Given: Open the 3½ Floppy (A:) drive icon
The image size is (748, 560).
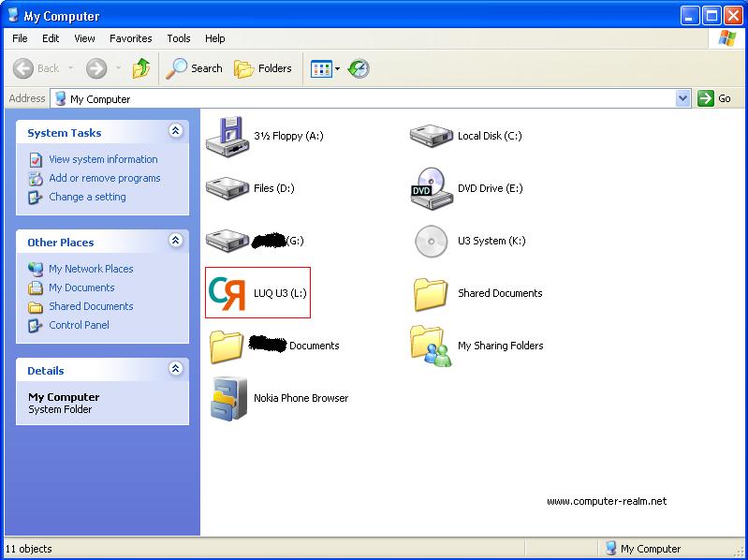Looking at the screenshot, I should point(225,136).
